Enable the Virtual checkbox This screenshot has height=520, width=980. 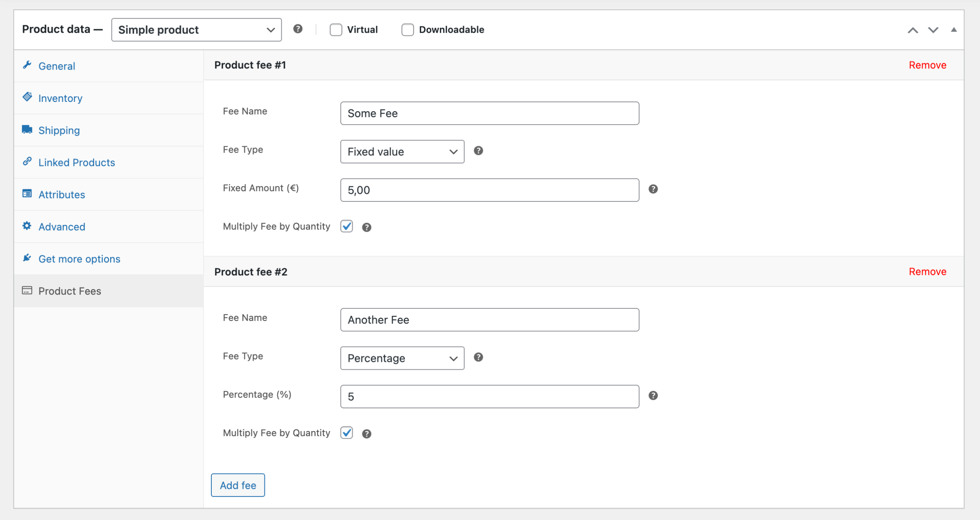pos(336,30)
